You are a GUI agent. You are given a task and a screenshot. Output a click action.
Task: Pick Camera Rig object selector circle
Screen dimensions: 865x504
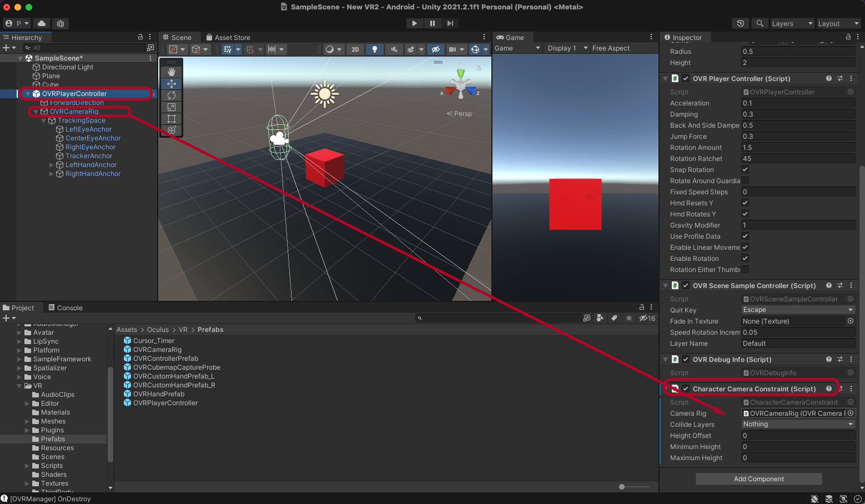pyautogui.click(x=851, y=413)
